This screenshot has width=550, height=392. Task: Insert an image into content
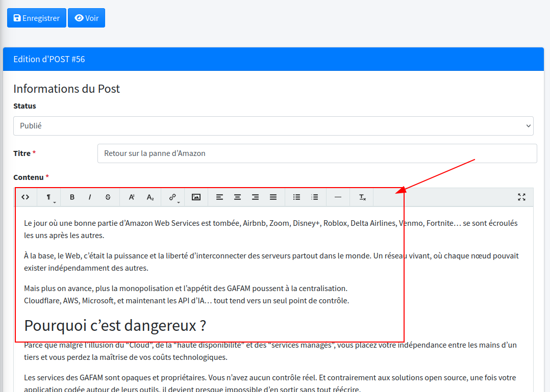coord(196,197)
